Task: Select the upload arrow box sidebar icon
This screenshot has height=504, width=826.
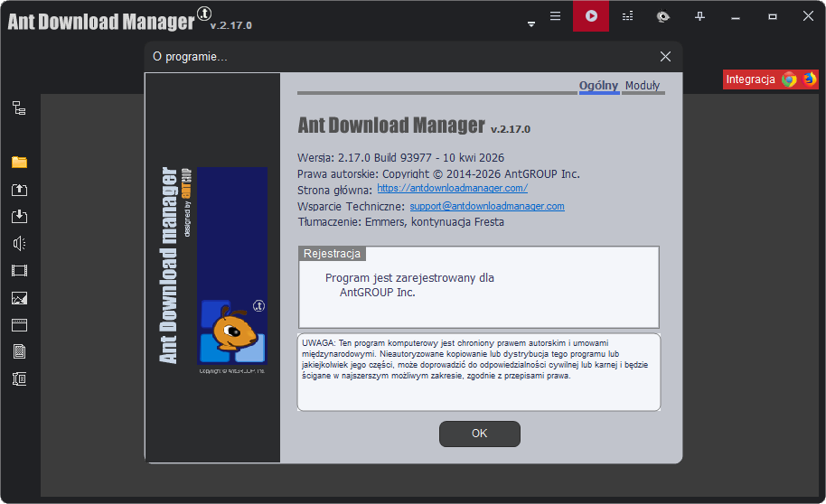Action: point(19,190)
